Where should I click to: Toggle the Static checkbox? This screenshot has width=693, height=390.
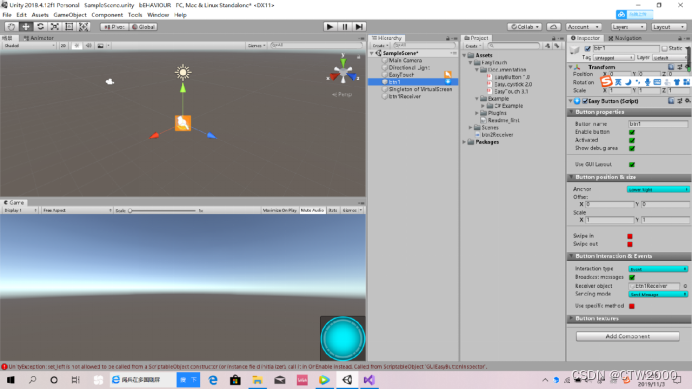point(664,48)
